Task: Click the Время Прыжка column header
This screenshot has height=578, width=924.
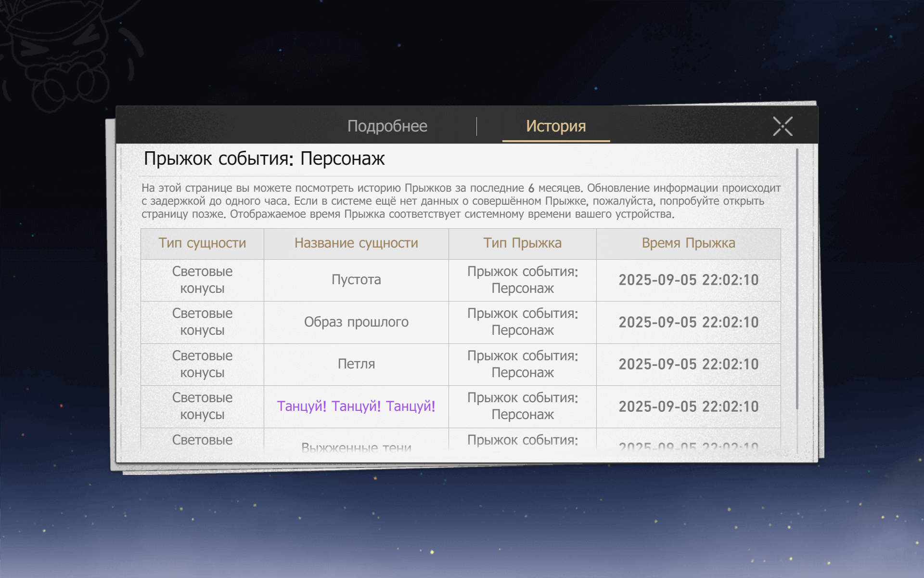Action: 688,243
